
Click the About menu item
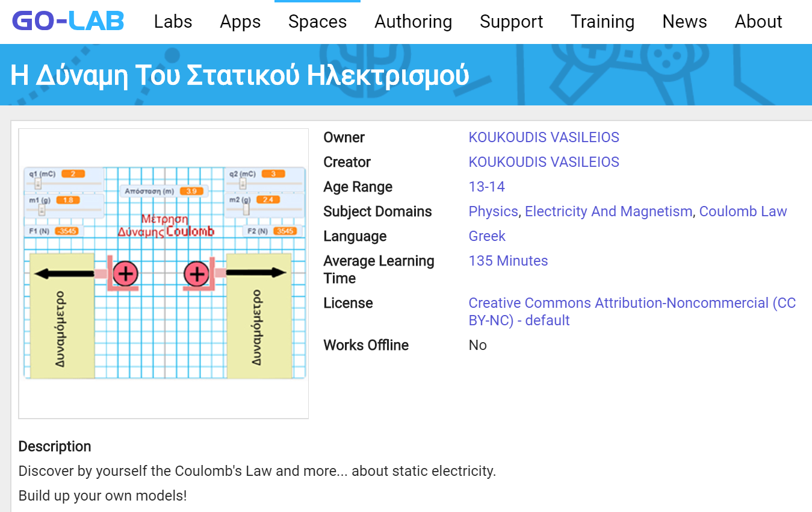[758, 22]
